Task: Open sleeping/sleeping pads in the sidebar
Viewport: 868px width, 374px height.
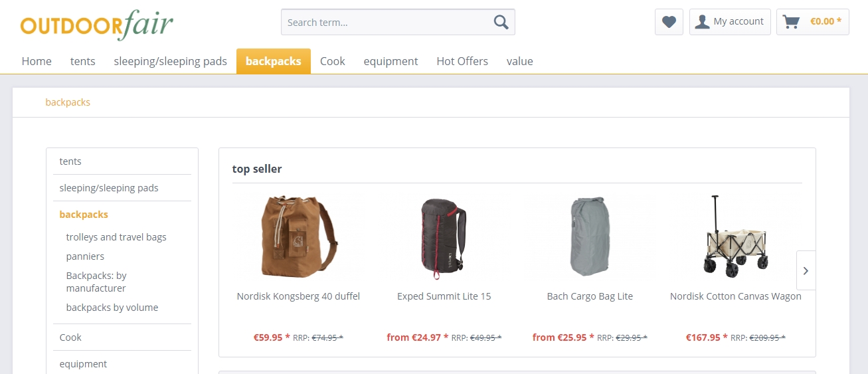Action: (109, 188)
